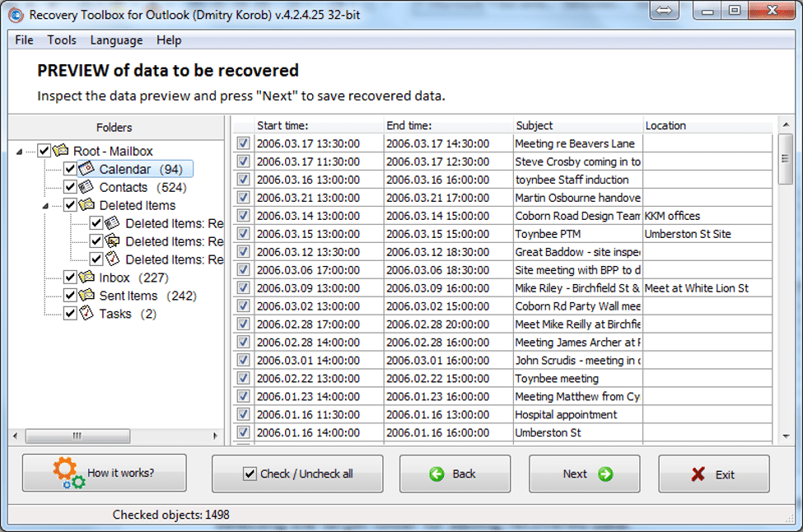Toggle the Check / Uncheck all checkbox
The image size is (803, 532).
250,474
